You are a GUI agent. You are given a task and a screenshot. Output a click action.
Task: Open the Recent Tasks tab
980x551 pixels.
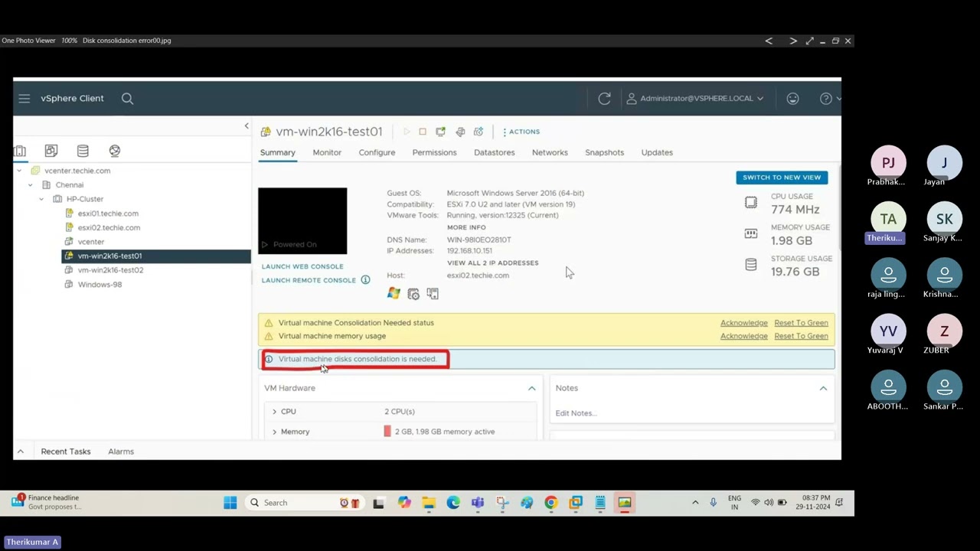(65, 452)
